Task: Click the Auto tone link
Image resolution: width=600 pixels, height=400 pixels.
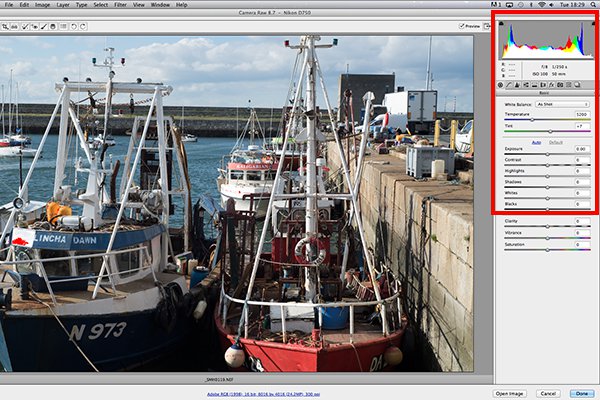Action: coord(536,142)
